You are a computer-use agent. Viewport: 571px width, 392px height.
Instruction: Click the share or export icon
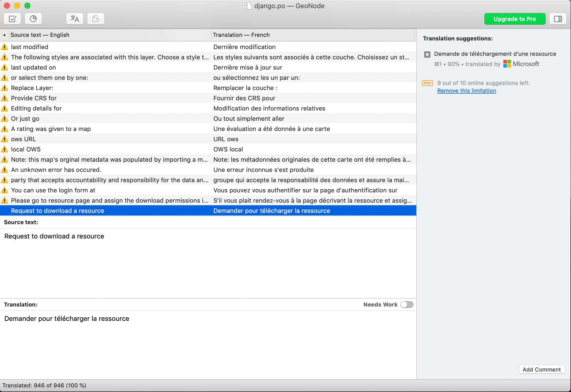click(x=95, y=19)
